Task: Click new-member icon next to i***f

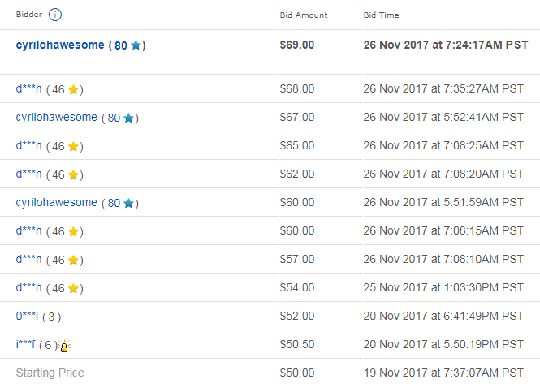Action: pos(64,346)
